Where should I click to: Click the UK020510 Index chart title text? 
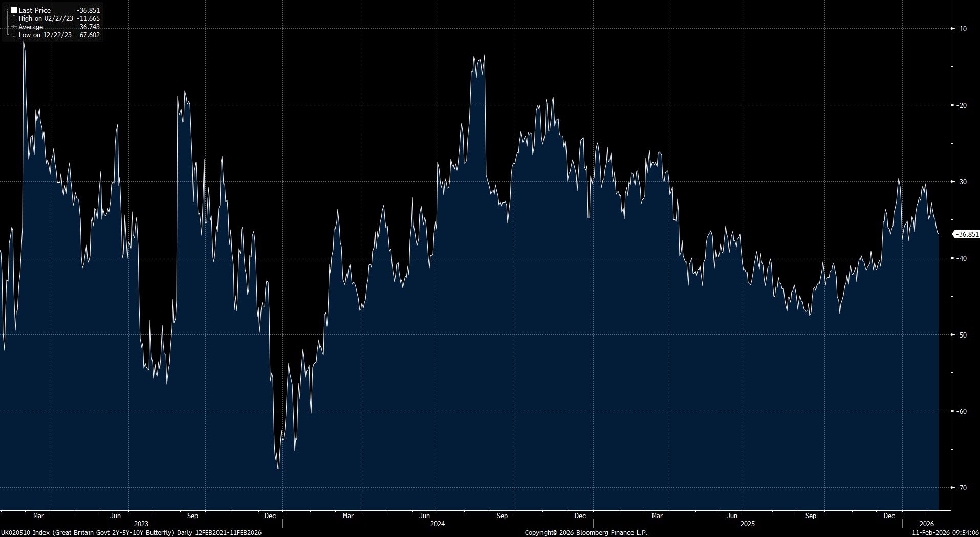pos(131,533)
